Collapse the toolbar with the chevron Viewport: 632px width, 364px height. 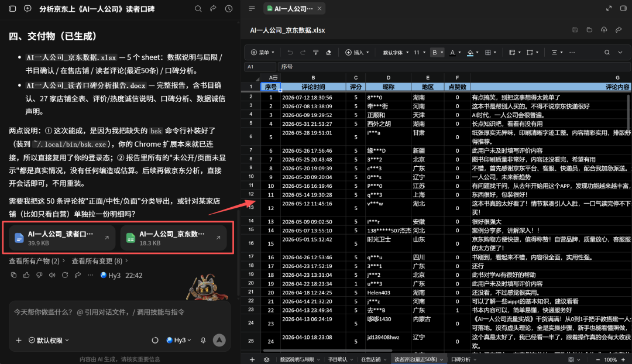(620, 53)
